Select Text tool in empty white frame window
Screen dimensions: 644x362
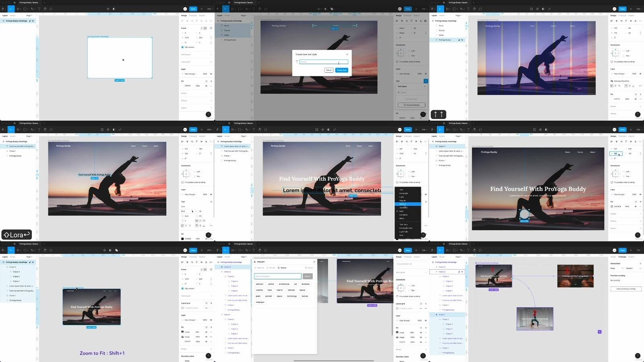[x=39, y=9]
